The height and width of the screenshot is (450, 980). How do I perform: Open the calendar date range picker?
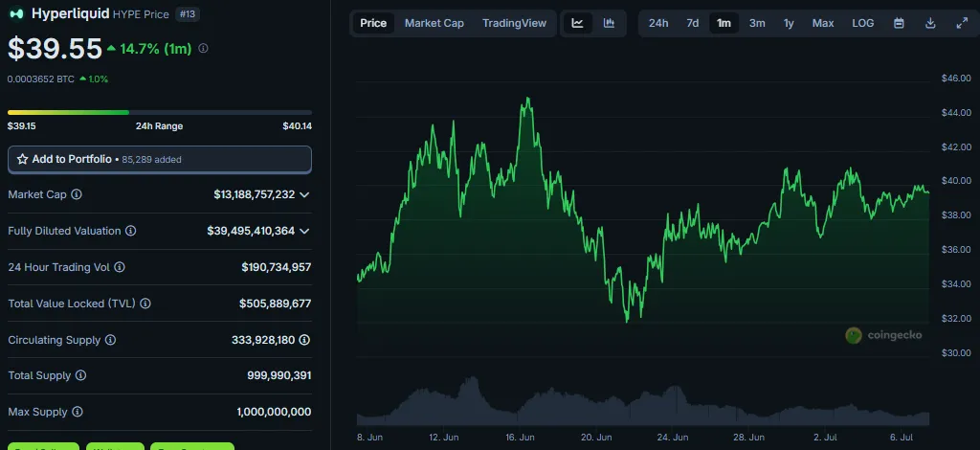point(899,23)
